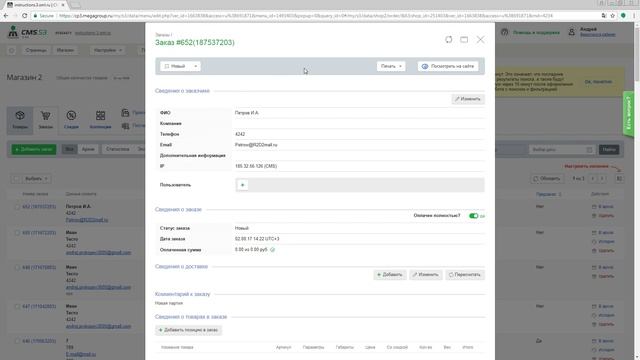Open the Магазин menu item
640x360 pixels.
(x=65, y=50)
